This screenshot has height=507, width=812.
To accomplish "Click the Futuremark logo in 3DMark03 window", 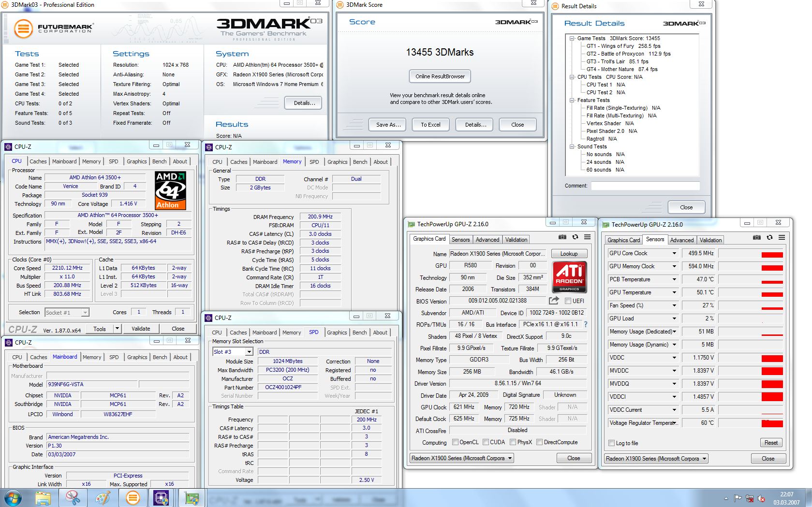I will click(x=53, y=29).
